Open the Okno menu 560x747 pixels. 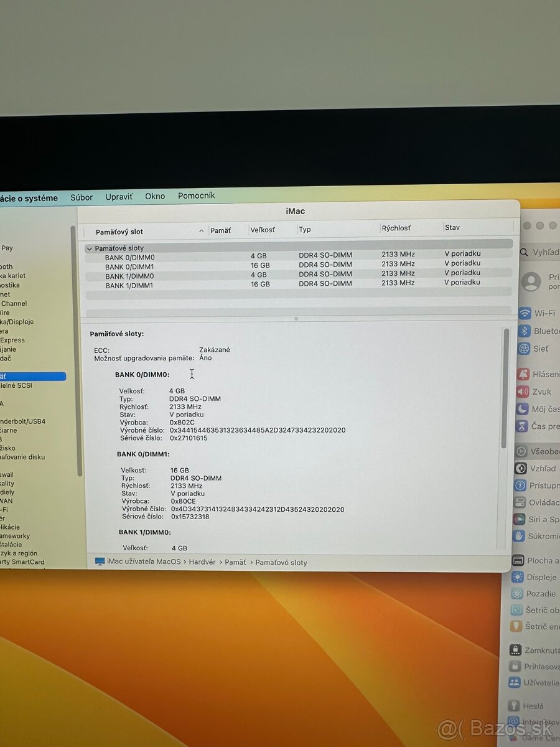155,196
